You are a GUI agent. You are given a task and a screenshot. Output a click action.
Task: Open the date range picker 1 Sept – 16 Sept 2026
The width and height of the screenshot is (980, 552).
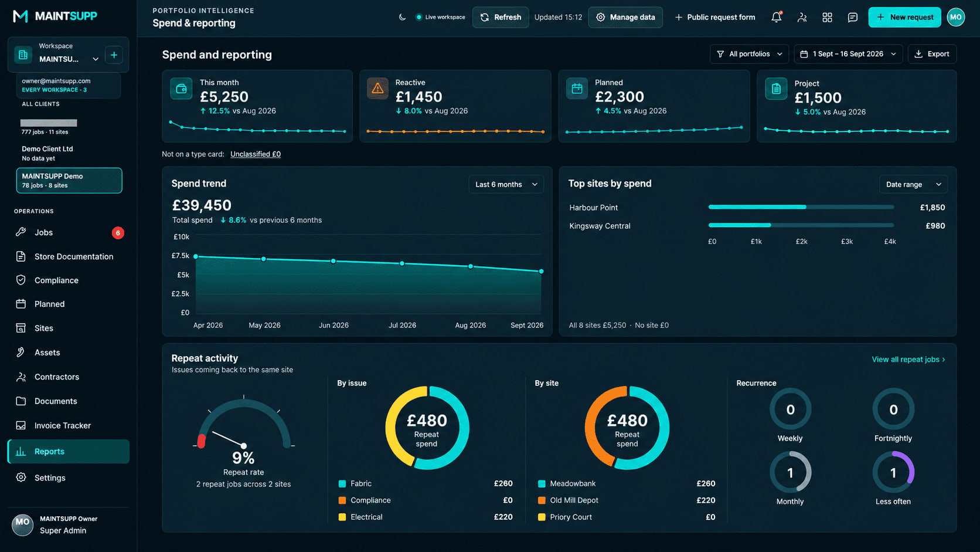click(848, 54)
